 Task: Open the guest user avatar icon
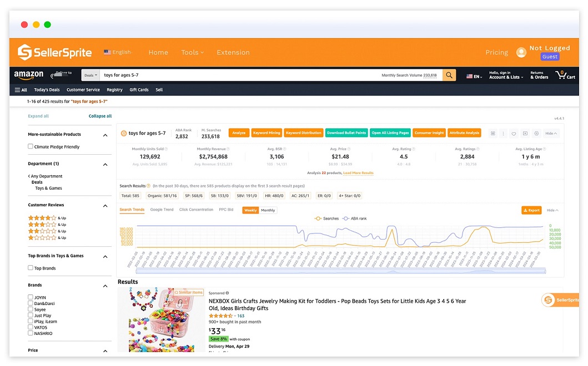521,53
